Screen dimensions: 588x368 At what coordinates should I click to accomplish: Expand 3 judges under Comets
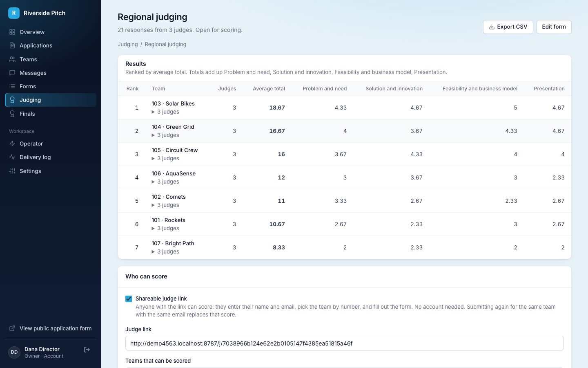pos(165,205)
